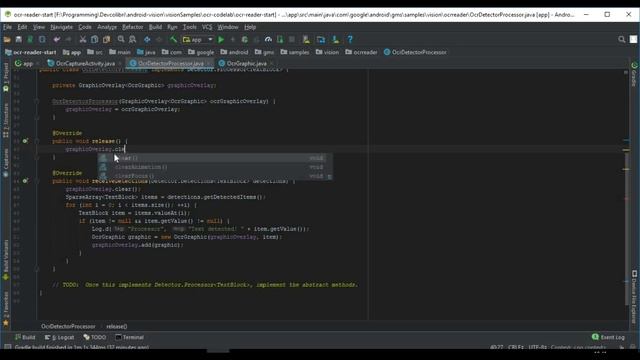Open the Device File Explorer side tab
The width and height of the screenshot is (640, 360).
tap(634, 296)
